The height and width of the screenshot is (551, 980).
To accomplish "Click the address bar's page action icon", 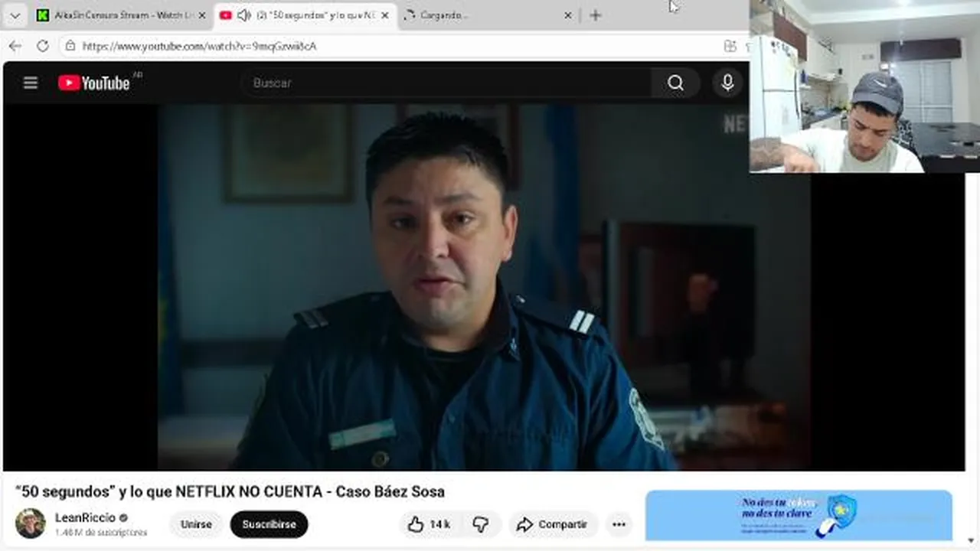I will [730, 46].
